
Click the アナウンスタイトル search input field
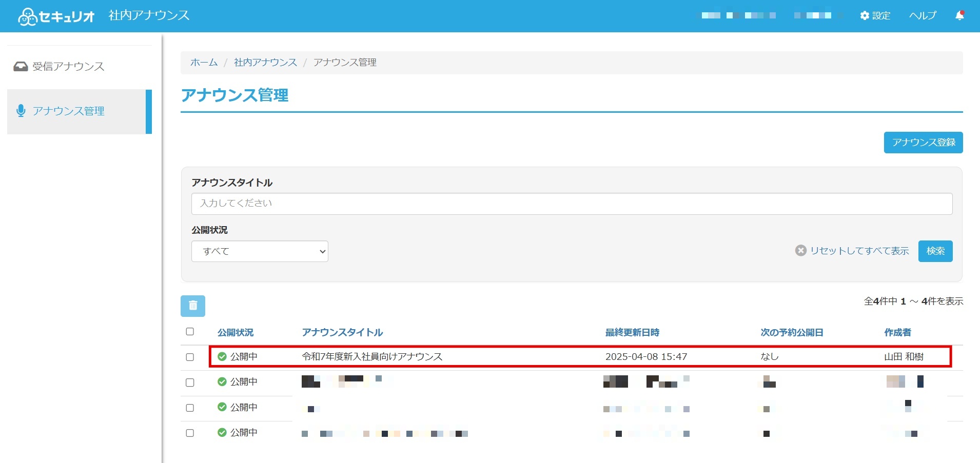[x=572, y=204]
